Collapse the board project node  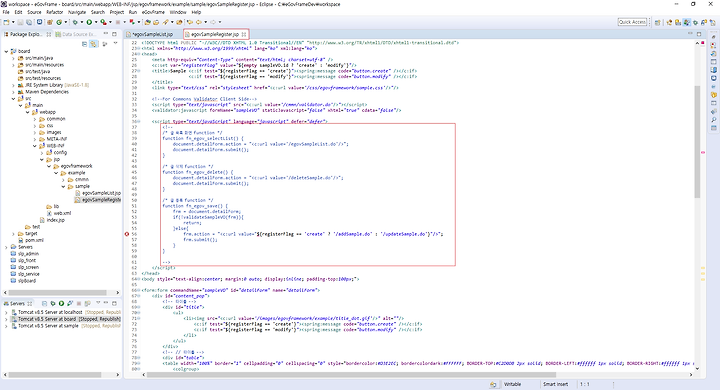(6, 51)
